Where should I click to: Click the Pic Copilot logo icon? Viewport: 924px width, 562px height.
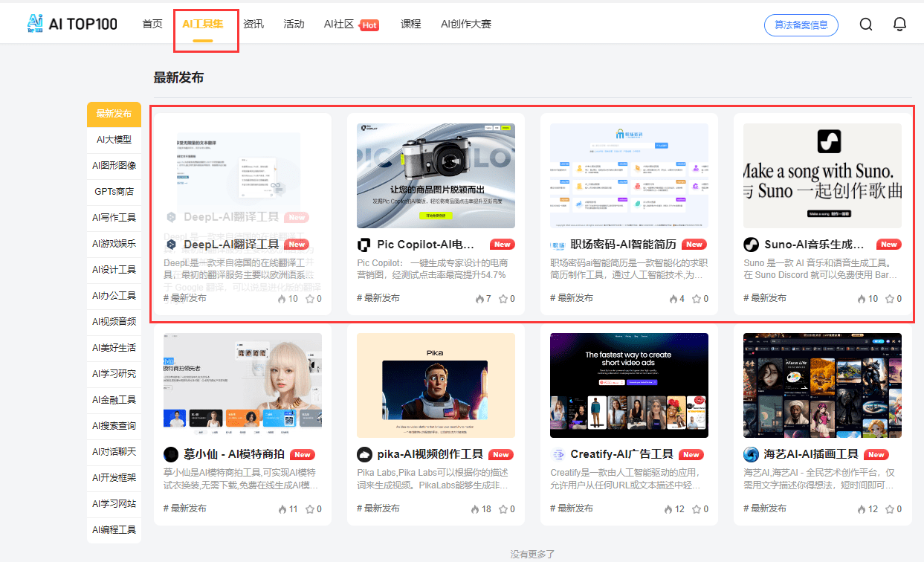pos(364,244)
